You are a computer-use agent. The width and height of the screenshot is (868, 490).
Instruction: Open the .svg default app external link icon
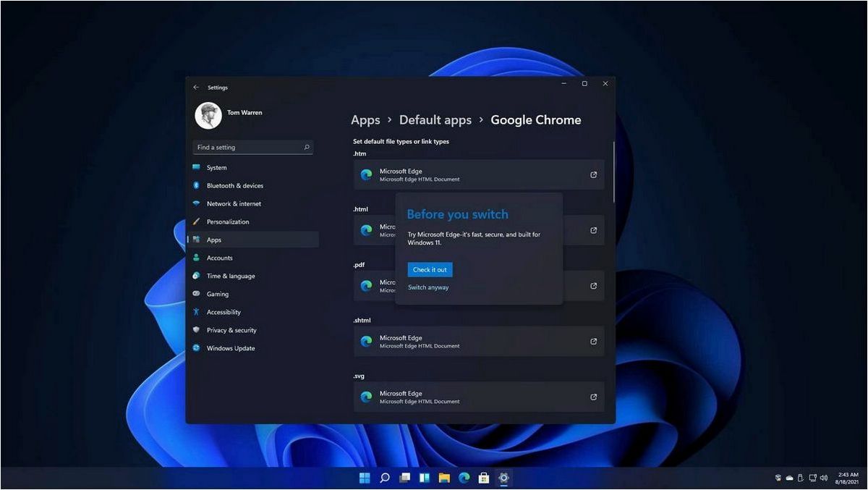pyautogui.click(x=594, y=397)
